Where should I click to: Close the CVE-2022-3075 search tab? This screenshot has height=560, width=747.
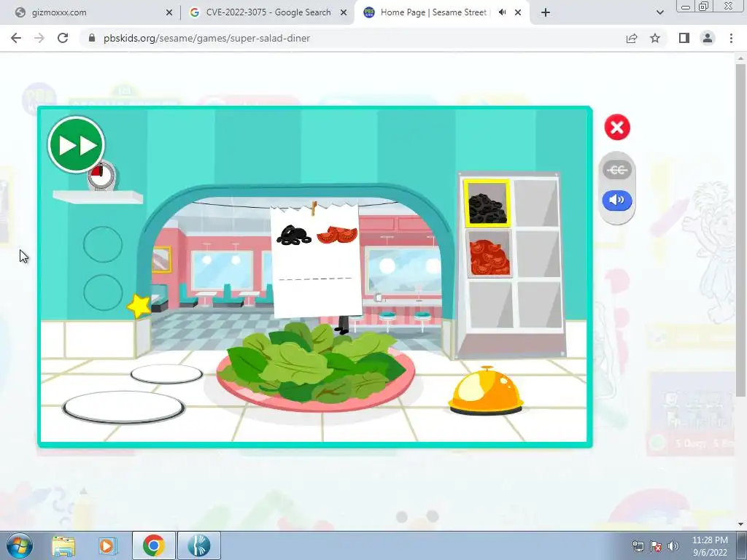point(344,13)
